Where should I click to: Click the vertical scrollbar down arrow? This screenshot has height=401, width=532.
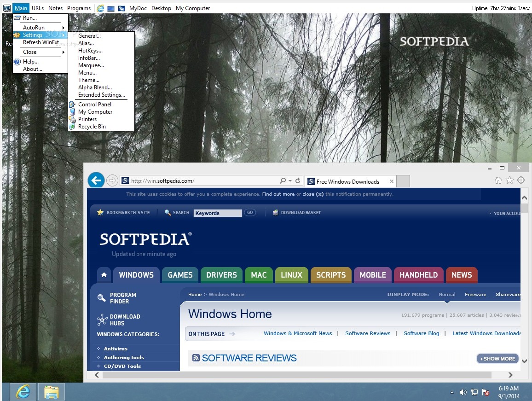524,361
